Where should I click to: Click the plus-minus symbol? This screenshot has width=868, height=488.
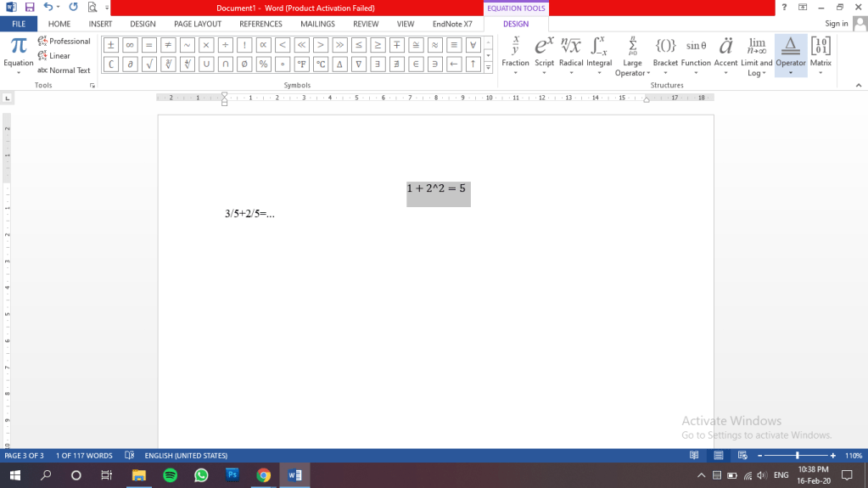pos(111,45)
